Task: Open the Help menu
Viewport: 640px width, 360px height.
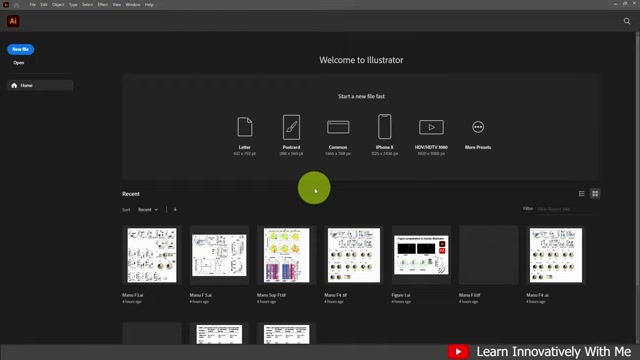Action: point(149,5)
